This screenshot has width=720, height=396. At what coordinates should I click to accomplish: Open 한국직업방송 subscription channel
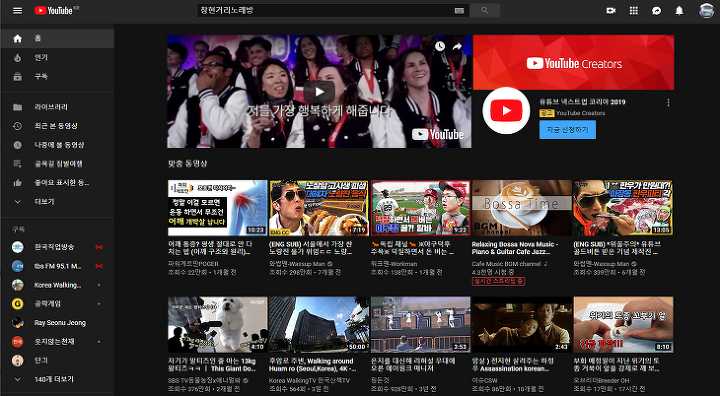57,247
